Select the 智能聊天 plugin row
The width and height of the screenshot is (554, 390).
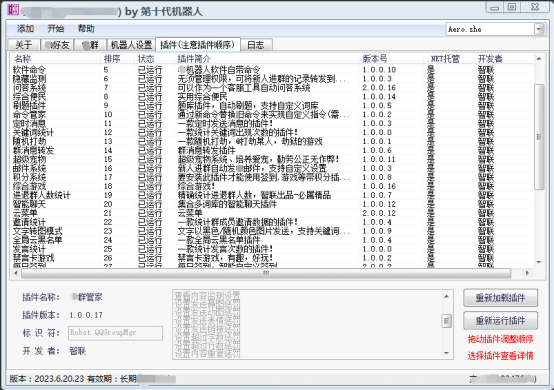click(x=272, y=204)
